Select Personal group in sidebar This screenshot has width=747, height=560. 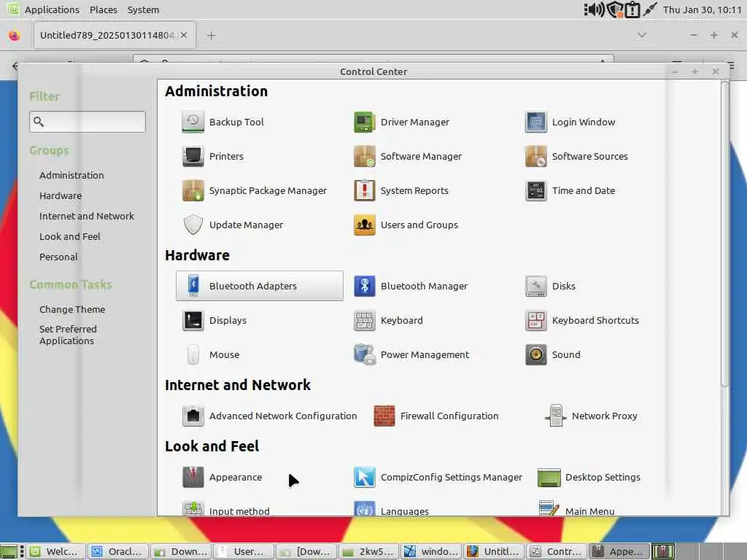pyautogui.click(x=58, y=257)
